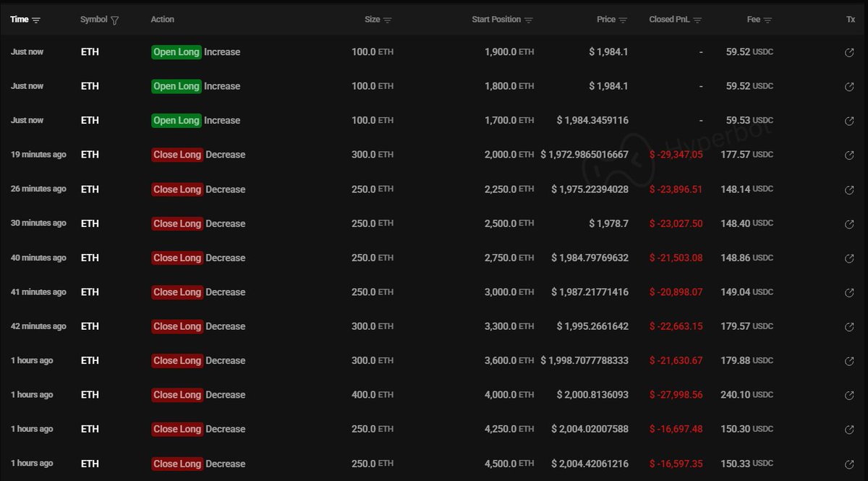This screenshot has width=868, height=481.
Task: Sort table by Start Position column
Action: [x=529, y=20]
